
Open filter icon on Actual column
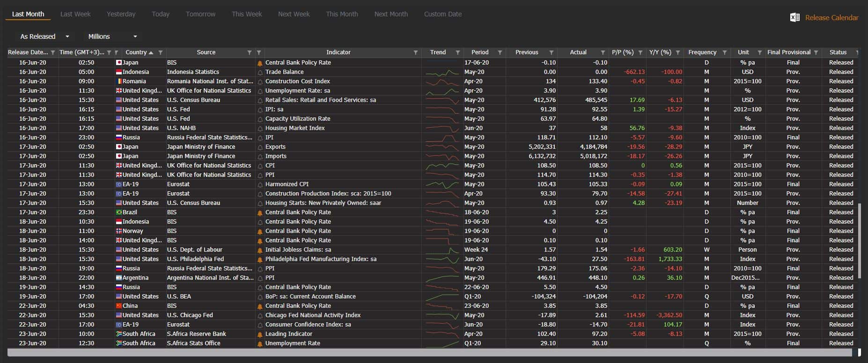pos(603,52)
